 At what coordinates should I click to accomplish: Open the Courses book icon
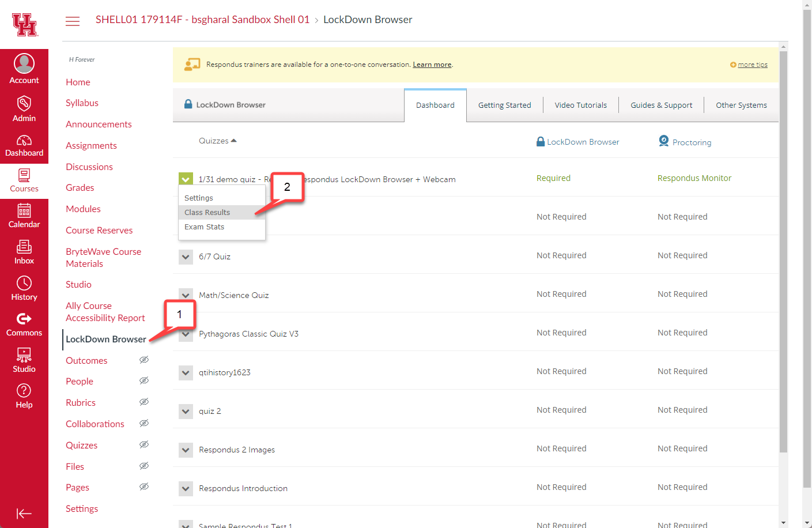click(24, 175)
